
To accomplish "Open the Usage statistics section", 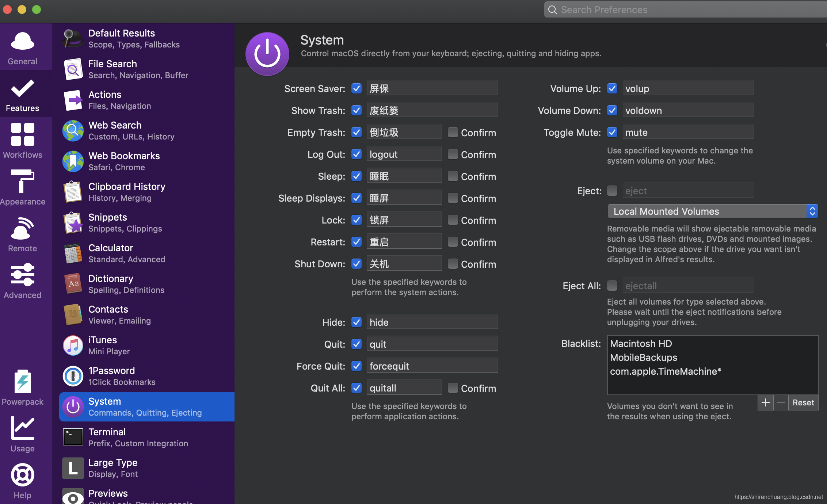I will [x=22, y=434].
